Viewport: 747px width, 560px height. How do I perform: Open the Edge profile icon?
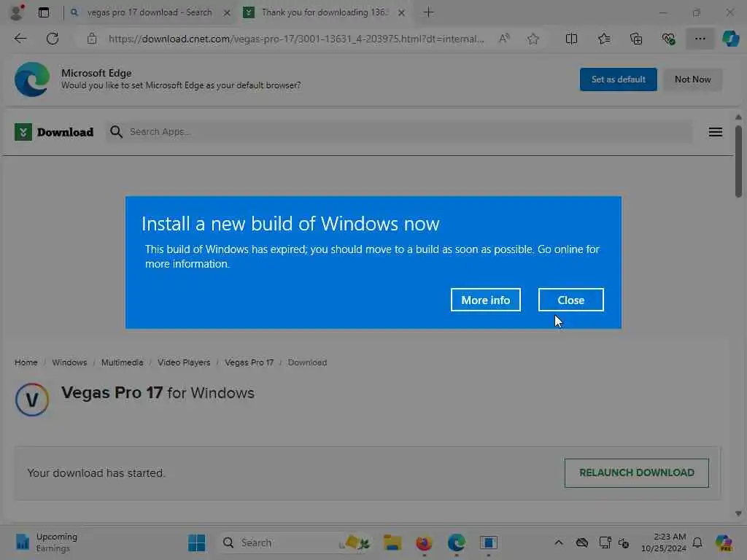(17, 12)
